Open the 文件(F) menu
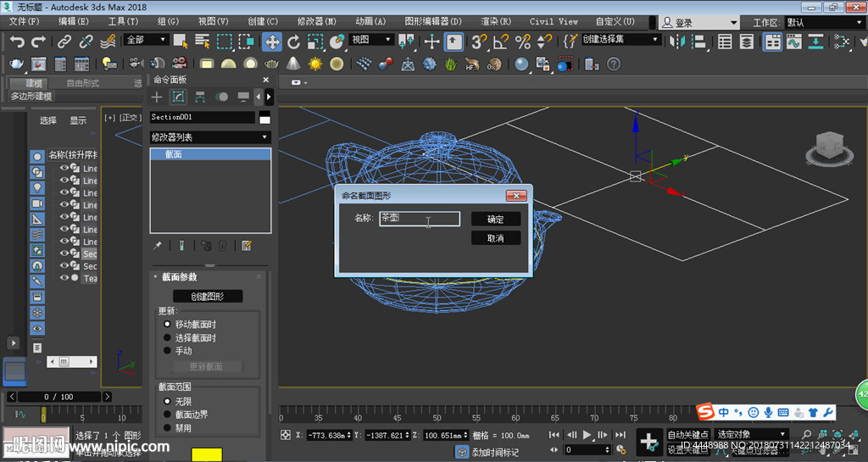This screenshot has height=462, width=868. (24, 21)
